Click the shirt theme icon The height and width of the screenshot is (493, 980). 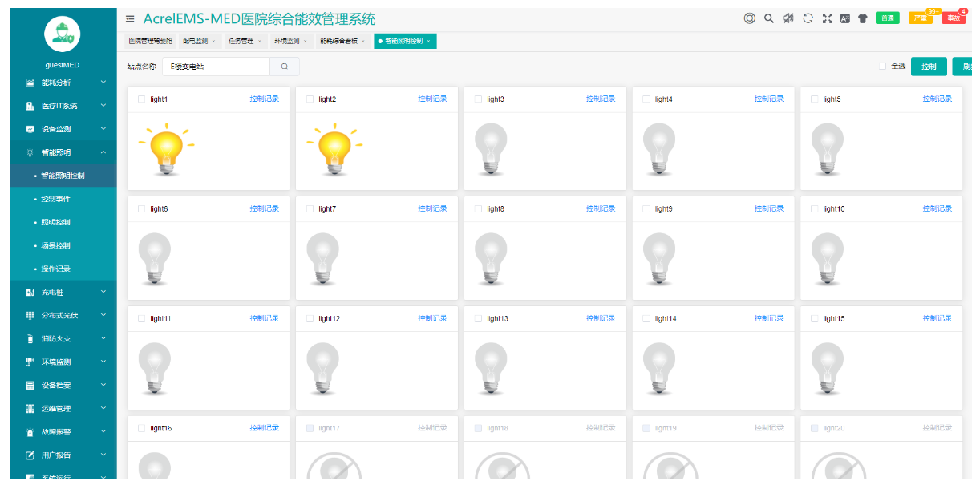[863, 18]
